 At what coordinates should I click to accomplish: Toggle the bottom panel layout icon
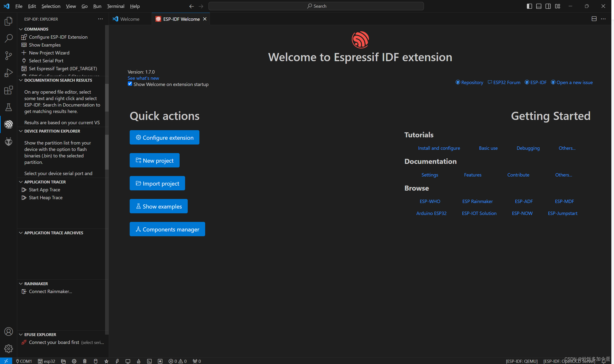point(539,6)
